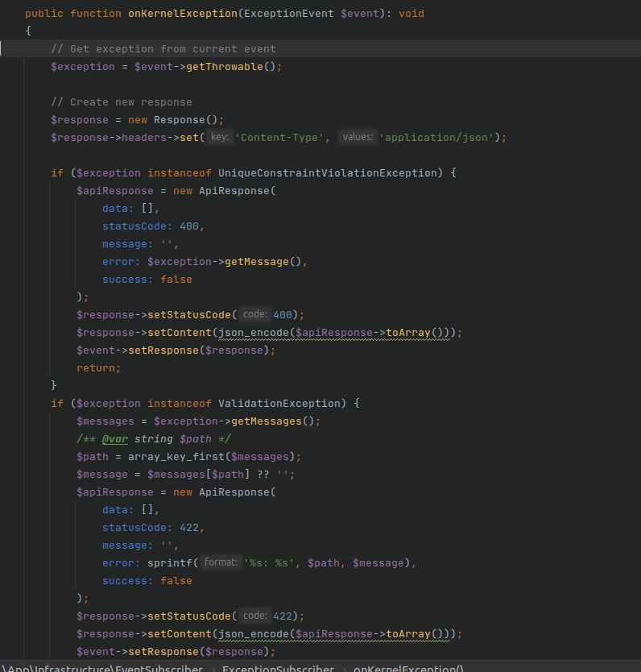Click the 'Content-Type' string literal
Viewport: 641px width, 672px height.
279,138
